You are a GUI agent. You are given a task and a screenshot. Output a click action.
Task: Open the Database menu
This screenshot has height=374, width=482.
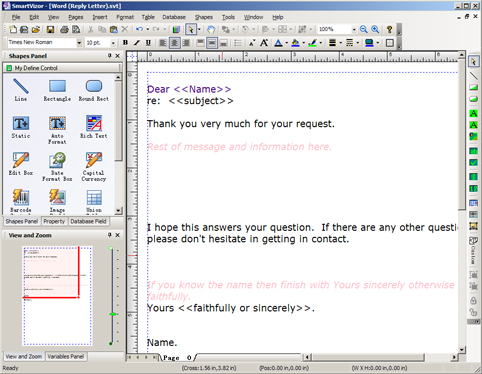pyautogui.click(x=174, y=17)
